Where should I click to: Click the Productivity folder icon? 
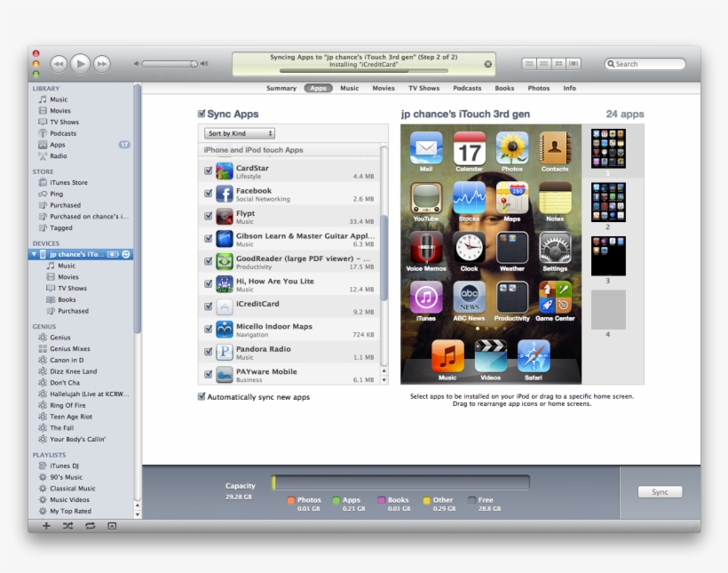pyautogui.click(x=512, y=298)
